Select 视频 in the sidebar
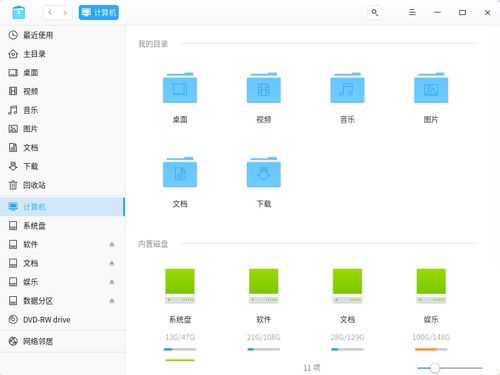 pyautogui.click(x=62, y=91)
